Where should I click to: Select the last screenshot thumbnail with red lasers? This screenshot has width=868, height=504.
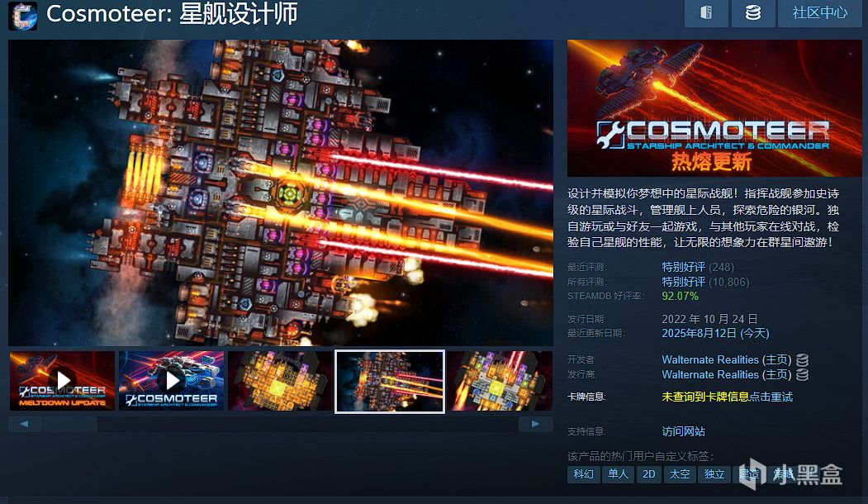[500, 381]
